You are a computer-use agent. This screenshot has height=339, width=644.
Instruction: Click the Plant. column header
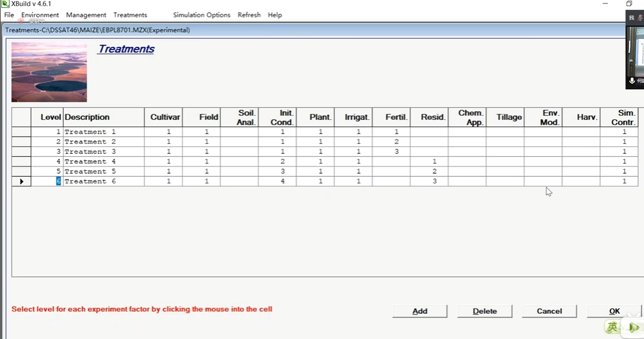click(316, 117)
